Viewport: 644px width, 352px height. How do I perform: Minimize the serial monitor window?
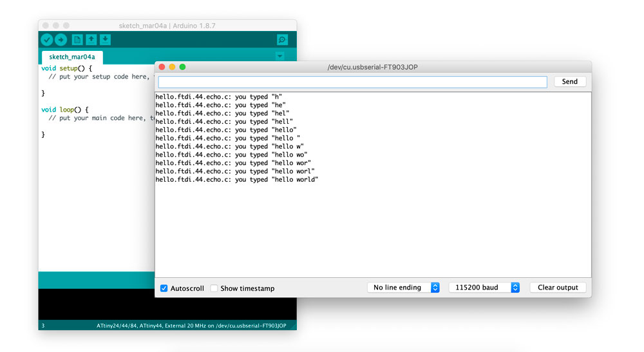pyautogui.click(x=172, y=67)
